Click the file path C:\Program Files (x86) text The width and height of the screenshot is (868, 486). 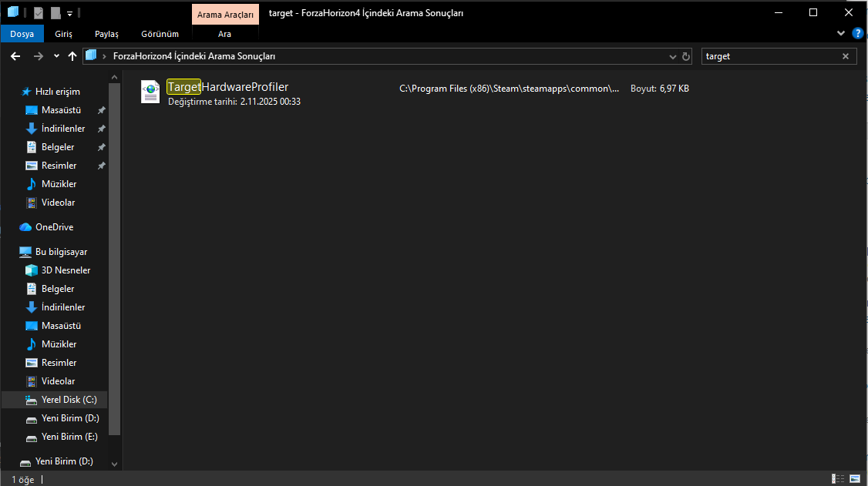509,89
